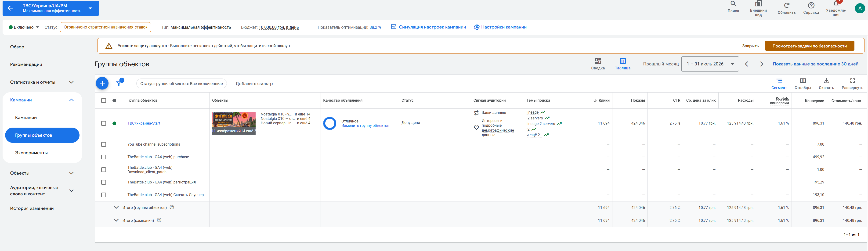Check the GA4 (web) регистрация row checkbox
The width and height of the screenshot is (868, 251).
tap(103, 182)
